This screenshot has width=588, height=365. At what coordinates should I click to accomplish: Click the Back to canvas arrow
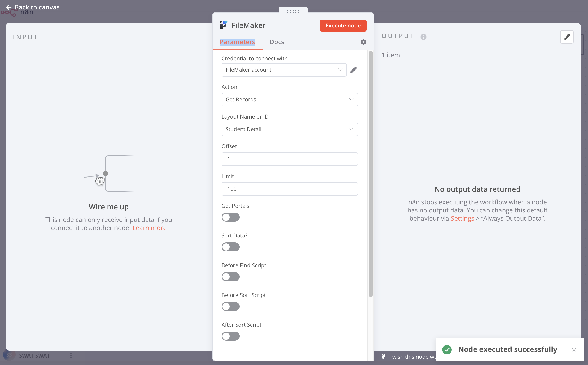click(x=9, y=7)
